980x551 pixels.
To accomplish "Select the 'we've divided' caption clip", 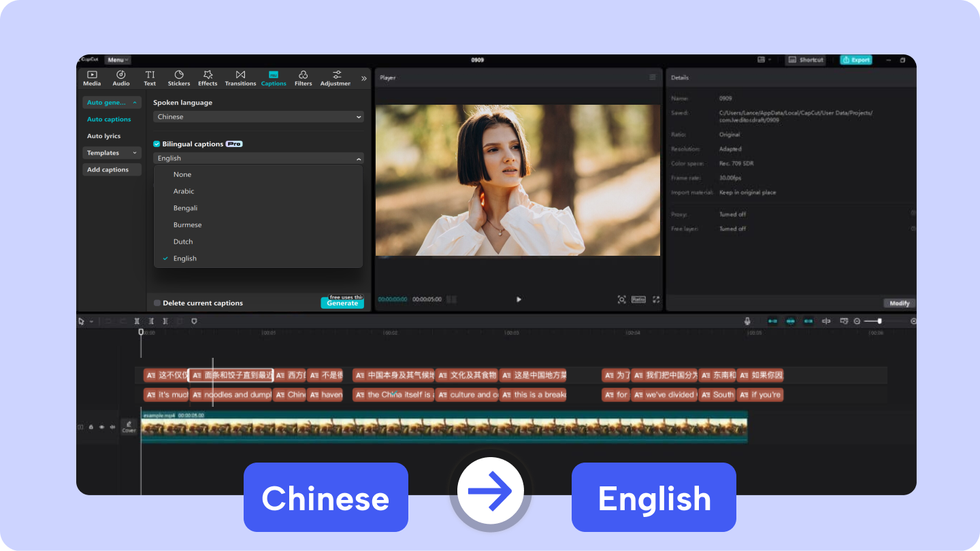I will coord(664,395).
